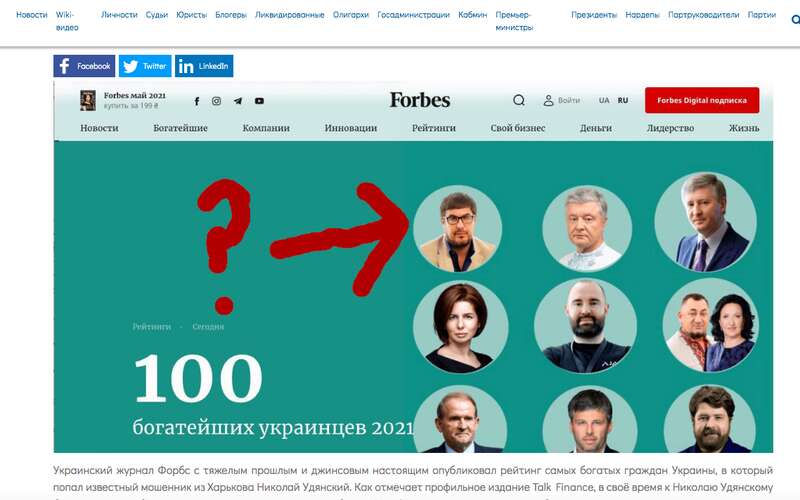
Task: Select the portrait of man with glasses
Action: (457, 229)
